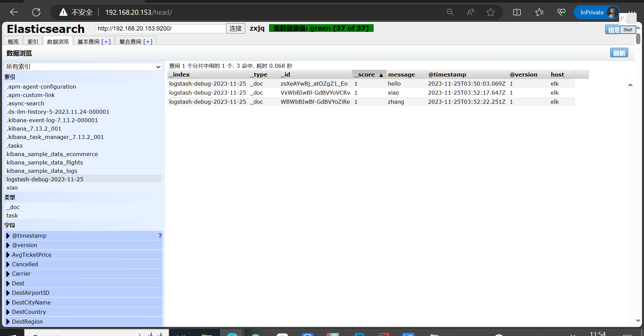Click the results area scroll up arrow
Screen dimensions: 644x336
click(630, 85)
